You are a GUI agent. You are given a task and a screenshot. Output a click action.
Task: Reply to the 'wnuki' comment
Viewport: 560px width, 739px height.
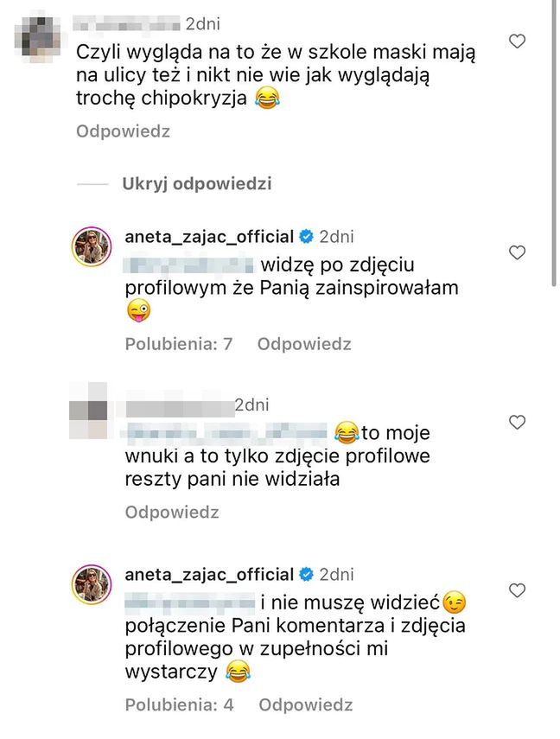pyautogui.click(x=172, y=513)
